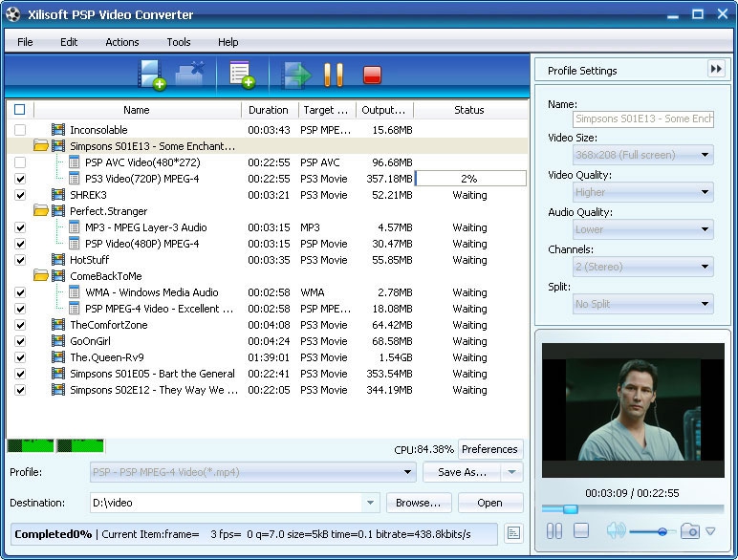Open the Actions menu
This screenshot has width=738, height=560.
point(121,42)
